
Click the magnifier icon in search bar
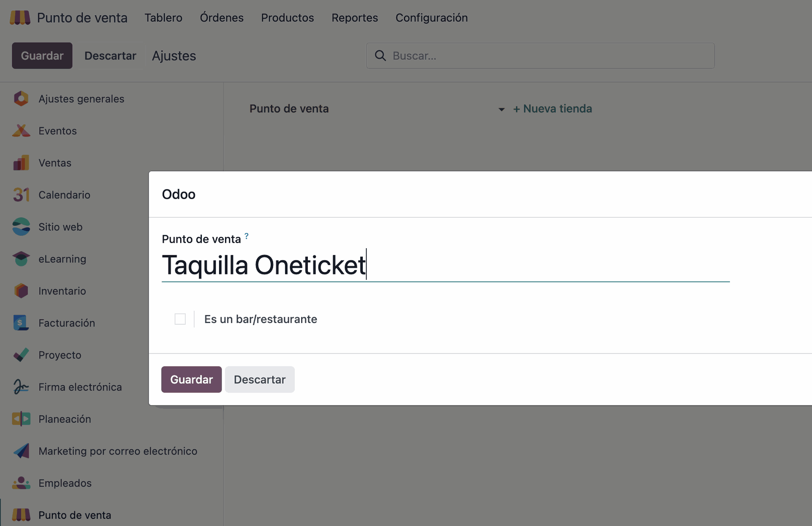coord(380,56)
